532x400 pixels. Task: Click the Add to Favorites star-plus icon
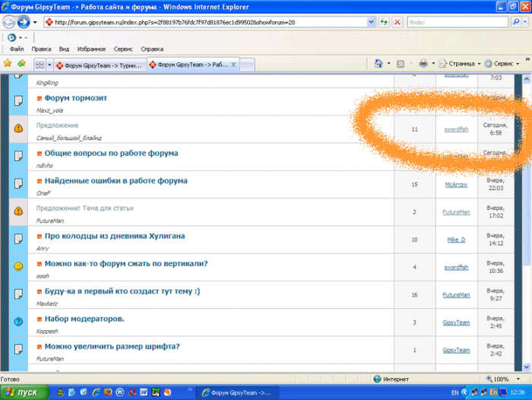(x=22, y=63)
